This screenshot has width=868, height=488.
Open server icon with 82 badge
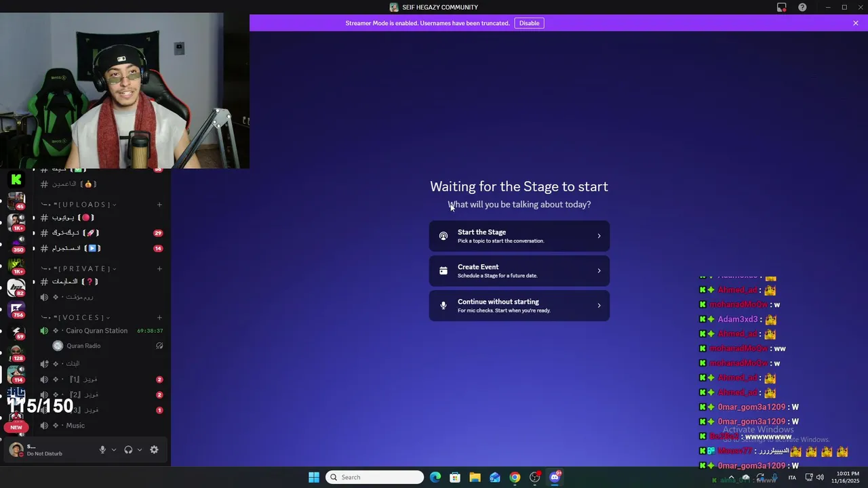click(16, 287)
